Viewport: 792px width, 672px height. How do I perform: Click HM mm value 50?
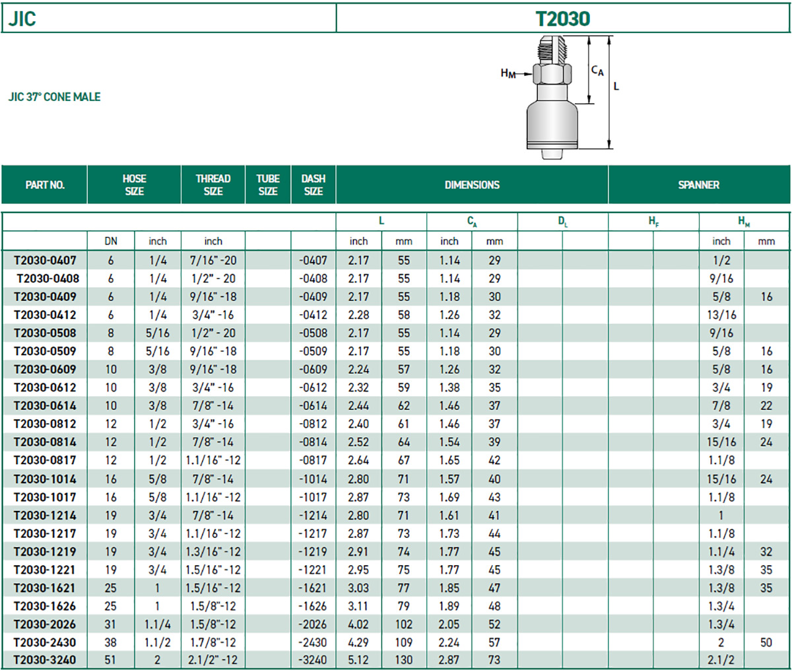[766, 642]
